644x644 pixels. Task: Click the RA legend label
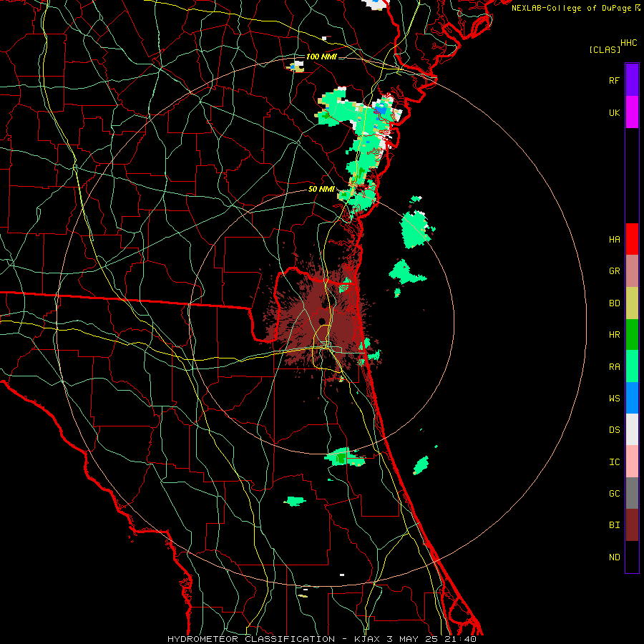tap(614, 366)
